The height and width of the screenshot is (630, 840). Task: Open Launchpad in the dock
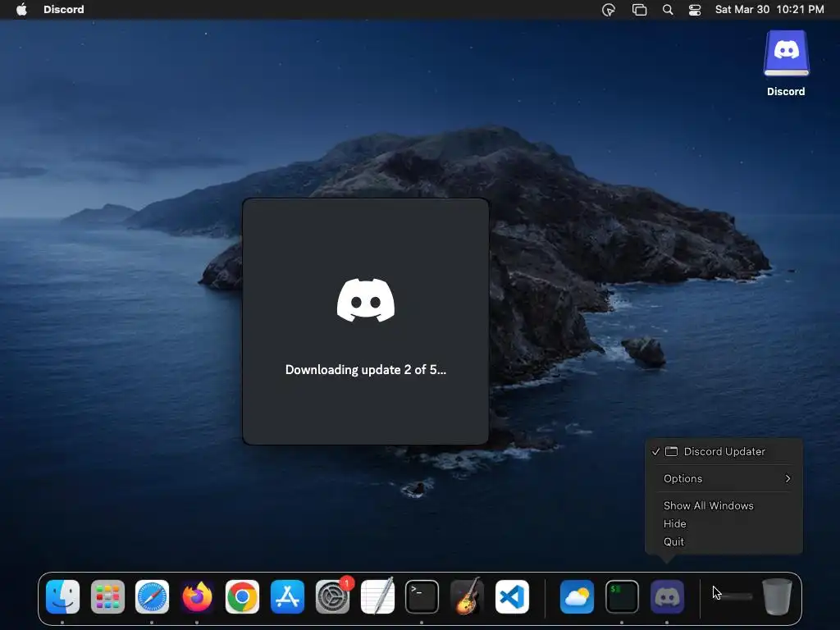pos(107,597)
